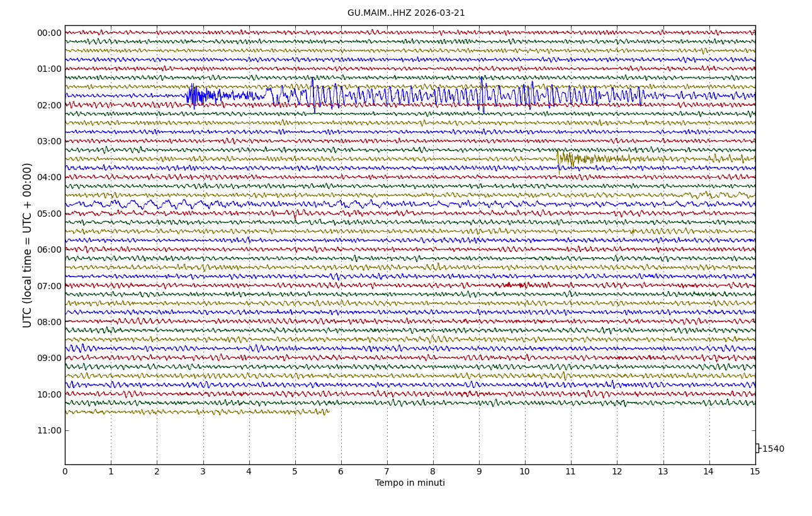Image resolution: width=812 pixels, height=516 pixels.
Task: Click the end of the last olive trace
Action: [328, 411]
